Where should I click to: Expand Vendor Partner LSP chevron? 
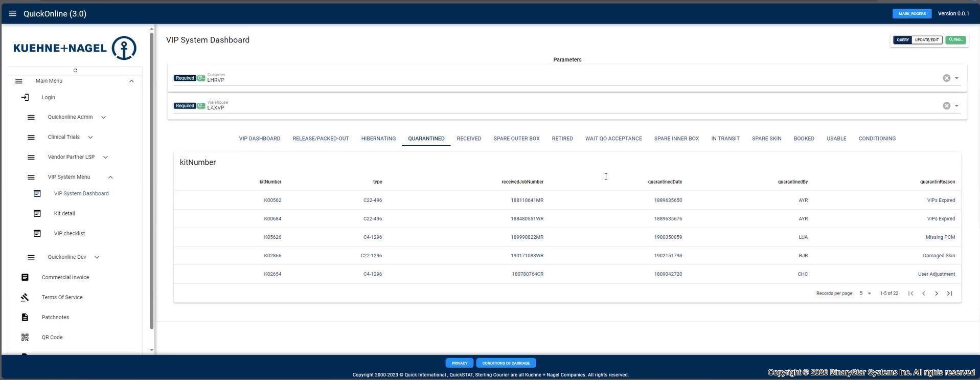click(105, 157)
